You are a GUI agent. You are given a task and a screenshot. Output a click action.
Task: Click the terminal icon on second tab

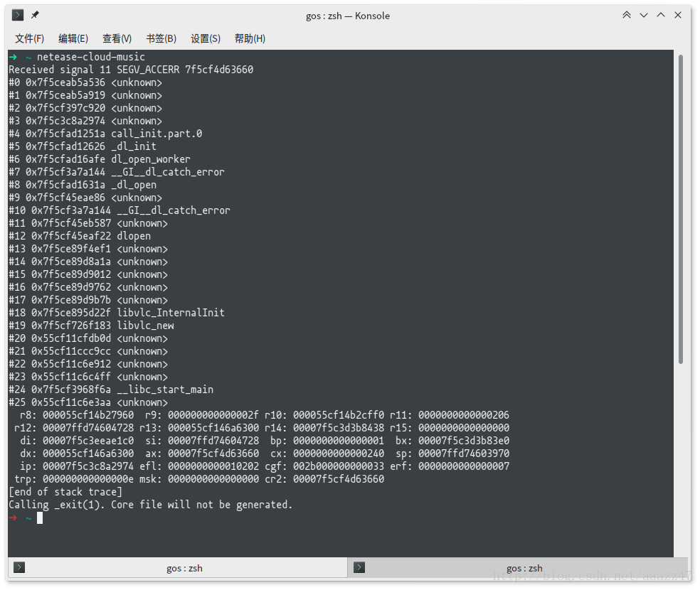coord(359,568)
